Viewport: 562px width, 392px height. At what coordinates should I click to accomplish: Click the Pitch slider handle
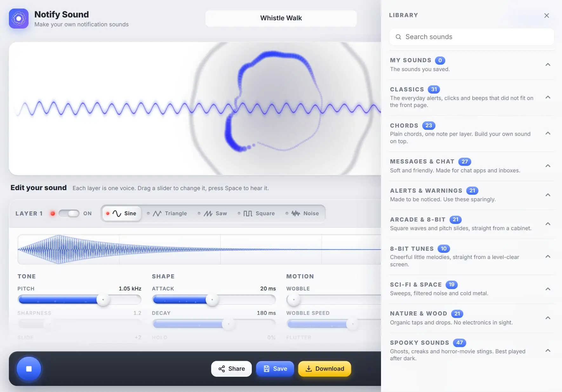103,300
